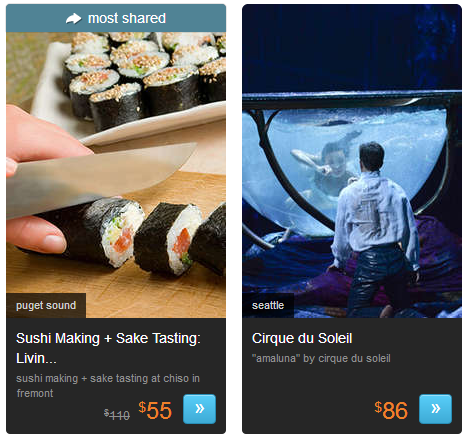Open the 'Cirque du Soleil' title link
This screenshot has width=468, height=438.
coord(302,338)
